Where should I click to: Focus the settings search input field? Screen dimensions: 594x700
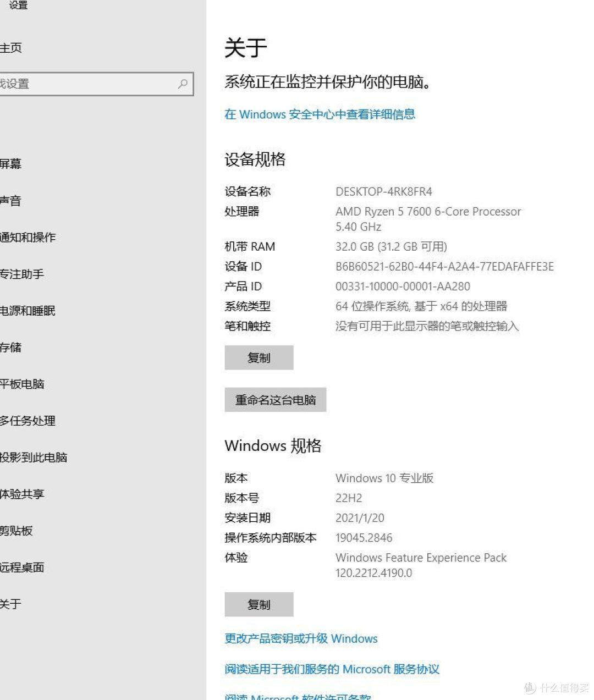pos(96,84)
